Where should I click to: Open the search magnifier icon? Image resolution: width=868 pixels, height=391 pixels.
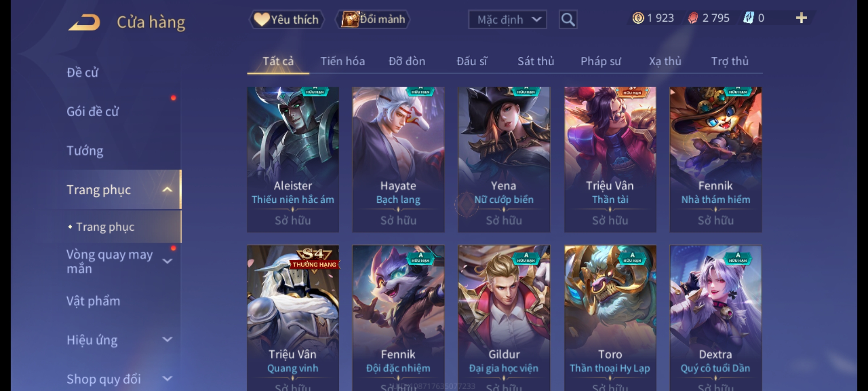click(x=568, y=20)
